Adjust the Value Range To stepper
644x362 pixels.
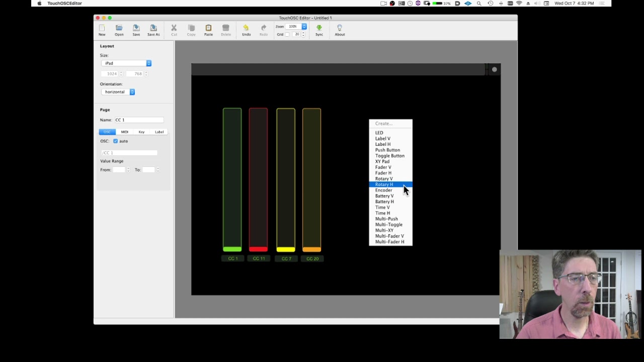coord(157,170)
